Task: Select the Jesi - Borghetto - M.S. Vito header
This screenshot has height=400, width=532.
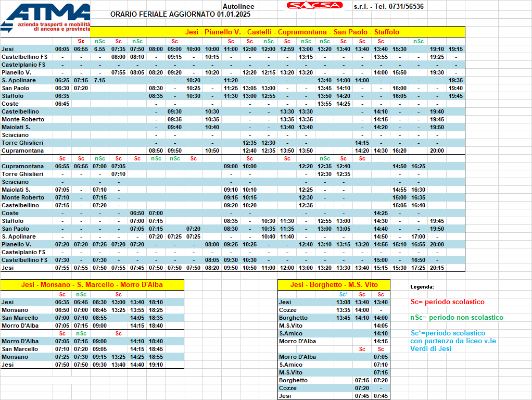Action: 334,284
